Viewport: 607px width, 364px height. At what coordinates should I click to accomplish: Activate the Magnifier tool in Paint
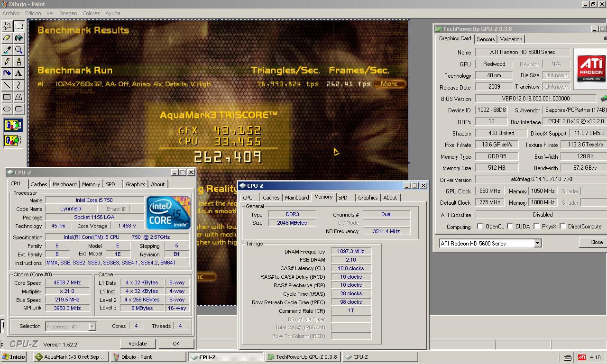[19, 50]
